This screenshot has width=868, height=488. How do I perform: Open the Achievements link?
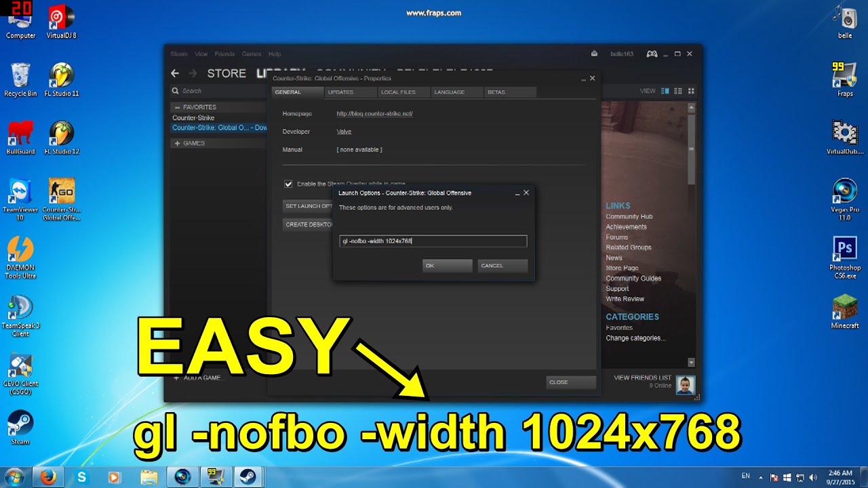tap(626, 227)
